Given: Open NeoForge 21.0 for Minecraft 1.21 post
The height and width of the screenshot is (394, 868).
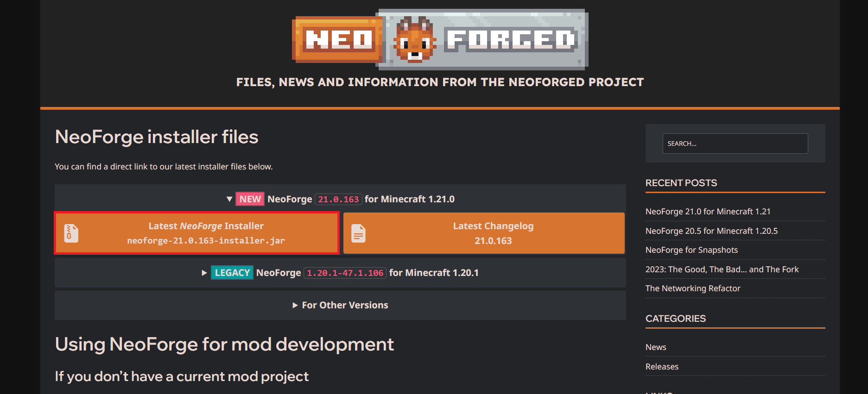Looking at the screenshot, I should [x=708, y=212].
